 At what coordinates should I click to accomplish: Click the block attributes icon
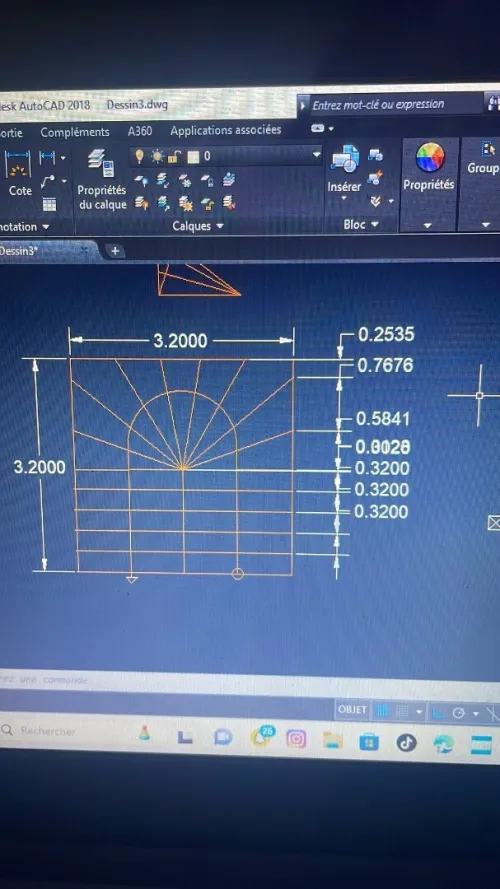click(374, 200)
